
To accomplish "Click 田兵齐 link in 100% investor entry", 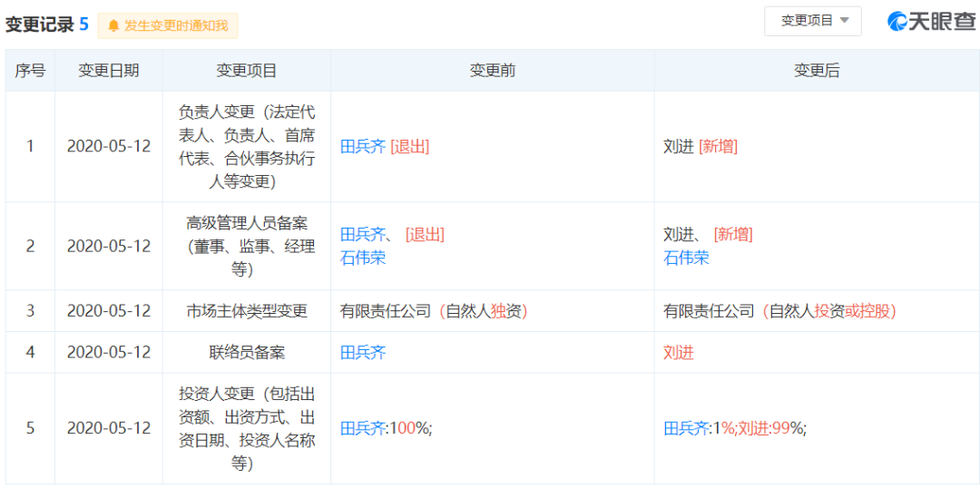I will [x=363, y=428].
